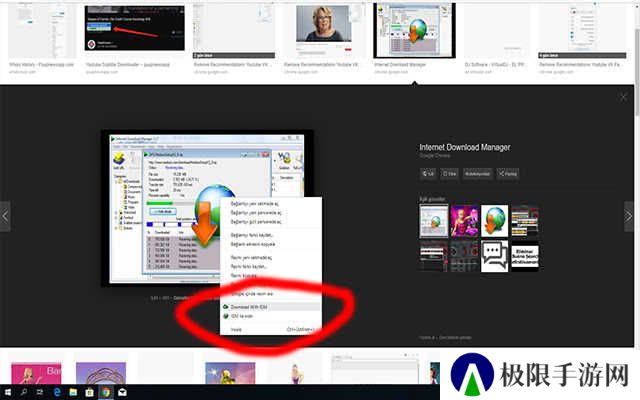Select İncele at bottom of context menu
640x400 pixels.
click(270, 329)
